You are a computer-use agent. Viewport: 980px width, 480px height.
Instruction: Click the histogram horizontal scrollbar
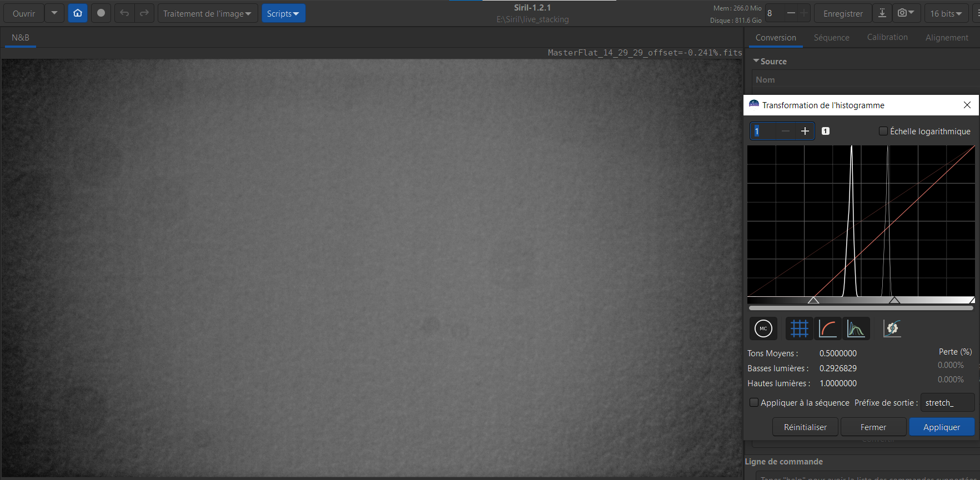(861, 307)
